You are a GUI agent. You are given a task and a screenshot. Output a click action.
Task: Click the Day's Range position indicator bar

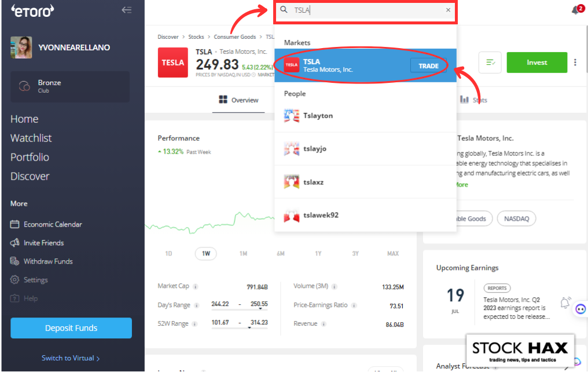point(240,309)
